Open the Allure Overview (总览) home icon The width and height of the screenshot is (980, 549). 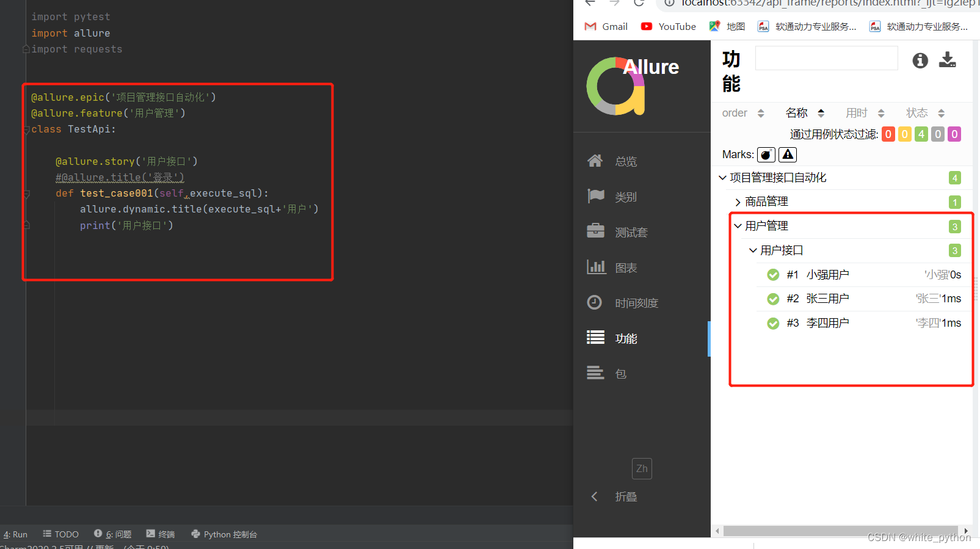[595, 161]
